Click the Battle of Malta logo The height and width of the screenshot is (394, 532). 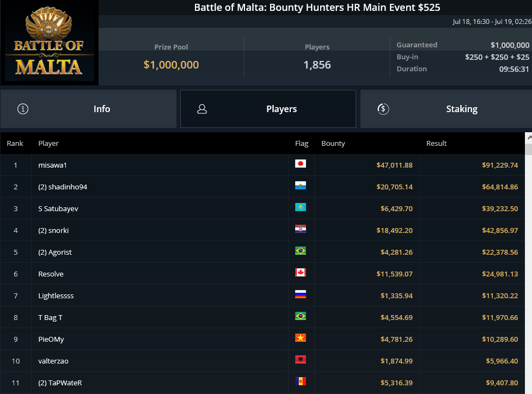[49, 42]
